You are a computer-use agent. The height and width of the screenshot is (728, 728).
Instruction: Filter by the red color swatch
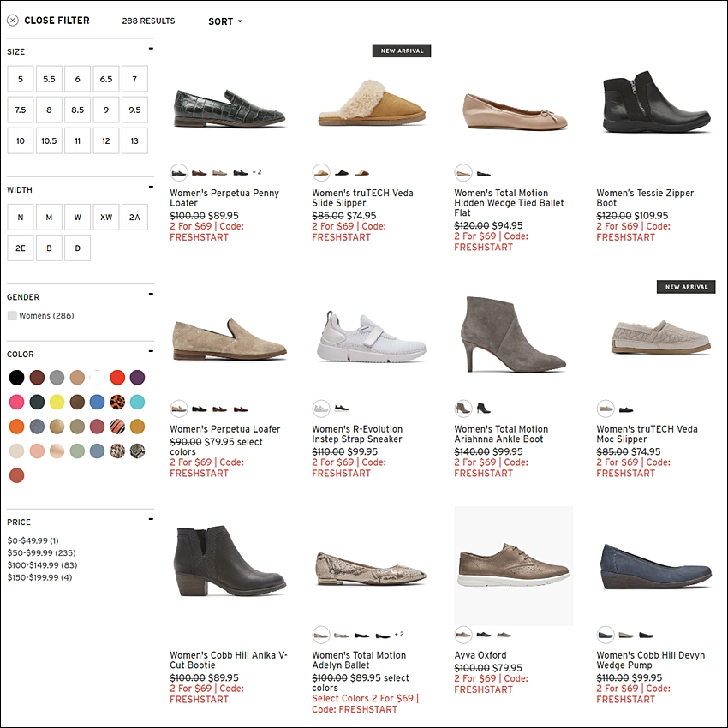pyautogui.click(x=117, y=378)
